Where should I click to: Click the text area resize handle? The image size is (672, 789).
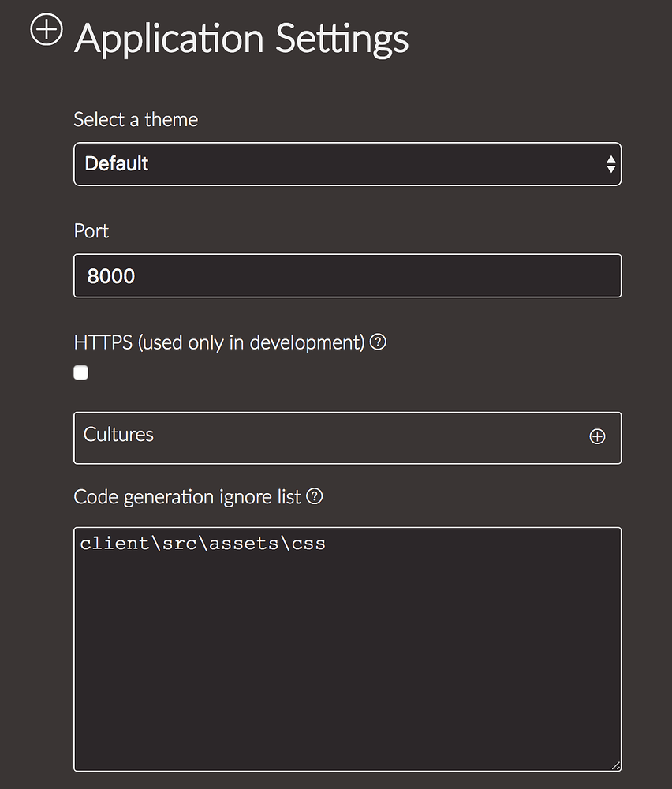pos(616,765)
